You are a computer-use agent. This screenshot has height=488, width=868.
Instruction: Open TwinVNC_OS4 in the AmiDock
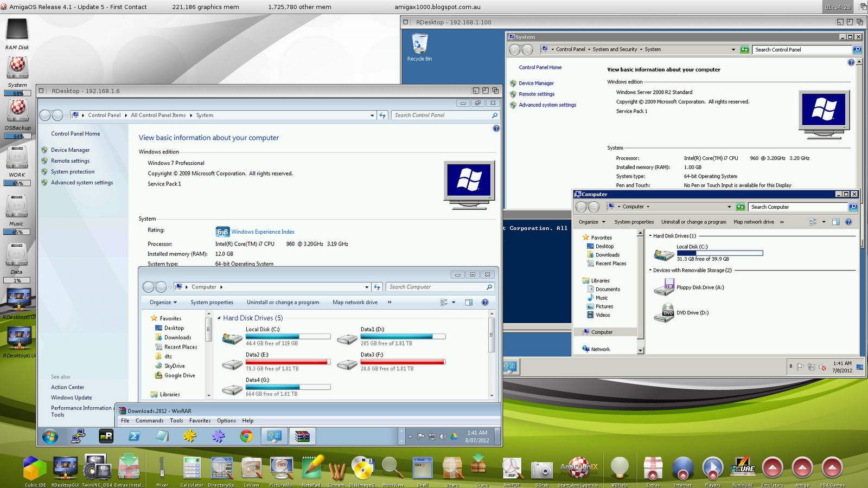[97, 467]
